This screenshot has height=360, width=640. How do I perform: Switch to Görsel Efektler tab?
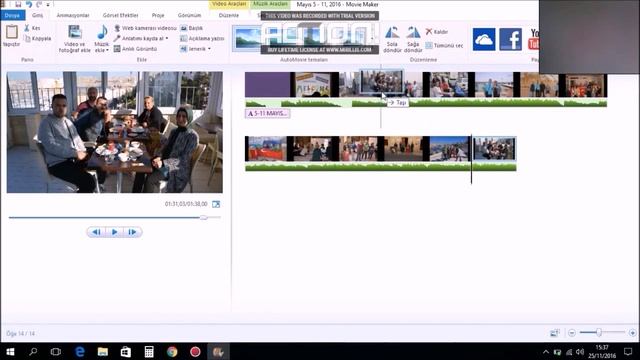pos(120,15)
